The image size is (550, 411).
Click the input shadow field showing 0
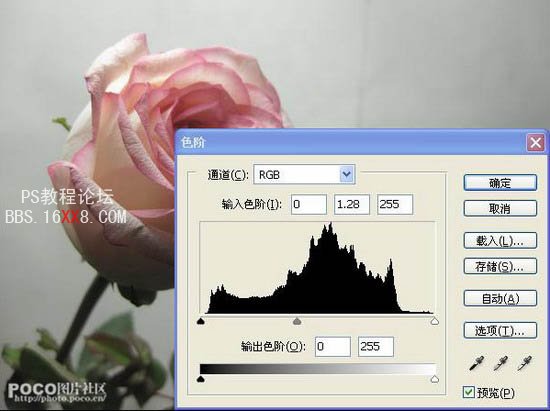coord(309,204)
